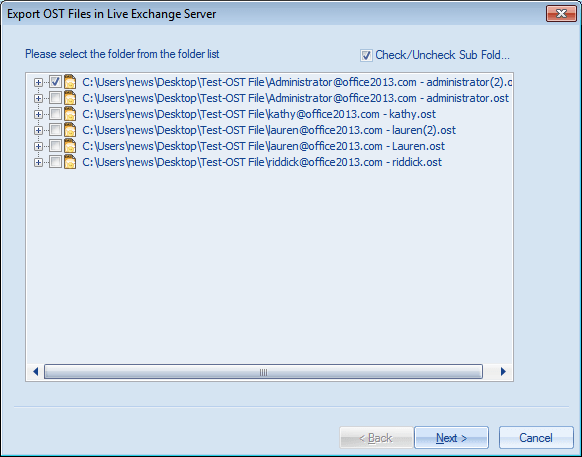Click the horizontal scrollbar thumb

click(263, 372)
